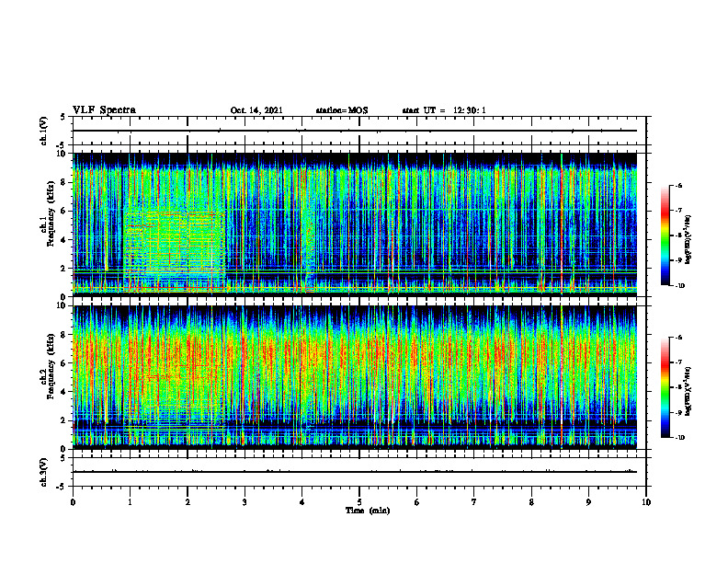Image resolution: width=728 pixels, height=563 pixels.
Task: Click the time axis tick label '9'
Action: tap(588, 502)
